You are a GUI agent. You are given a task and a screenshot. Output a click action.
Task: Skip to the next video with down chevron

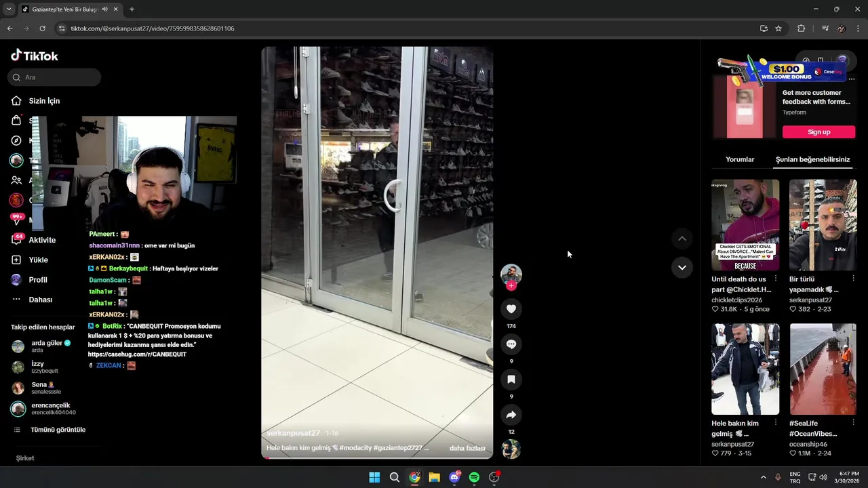(x=682, y=267)
